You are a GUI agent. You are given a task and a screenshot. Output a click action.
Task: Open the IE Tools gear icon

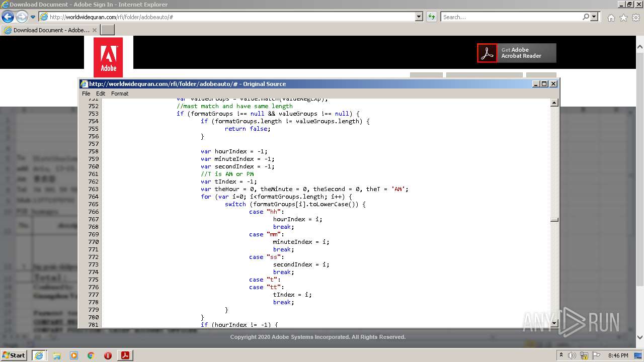tap(636, 18)
